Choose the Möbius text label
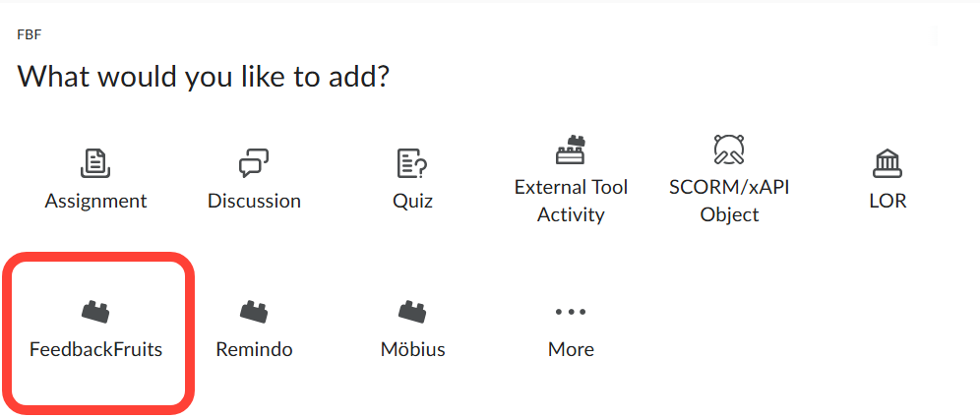This screenshot has width=980, height=419. point(412,349)
